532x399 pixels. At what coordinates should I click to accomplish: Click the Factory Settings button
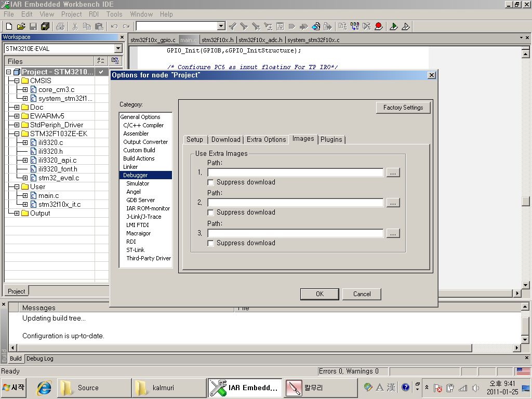click(x=403, y=108)
